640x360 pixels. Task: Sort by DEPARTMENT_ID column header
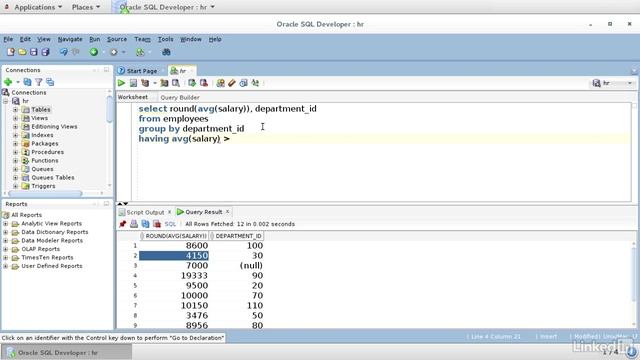coord(237,236)
